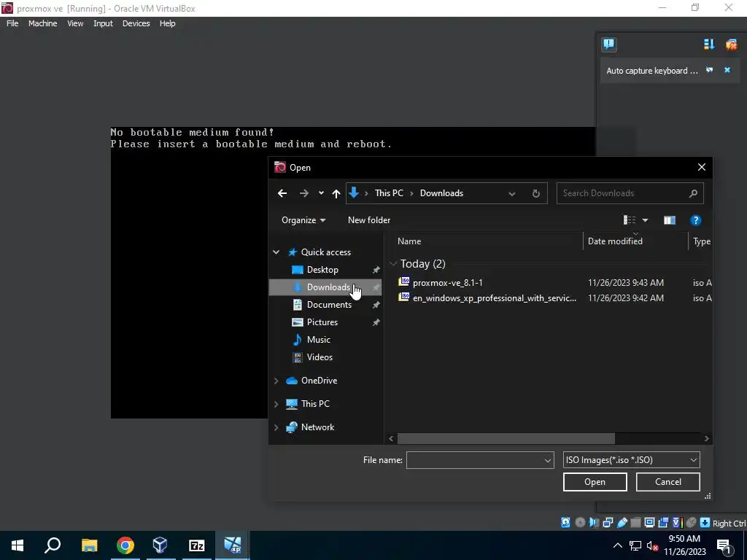Open the View menu
This screenshot has height=560, width=747.
75,23
